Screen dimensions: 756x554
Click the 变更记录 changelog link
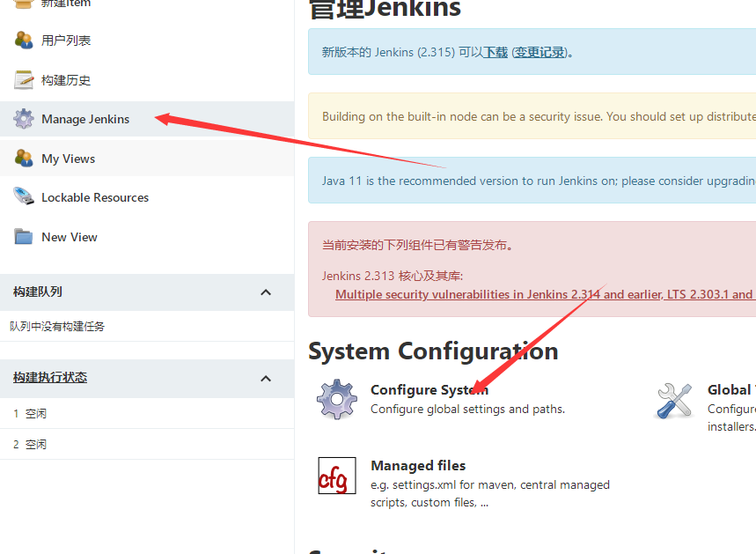[539, 52]
